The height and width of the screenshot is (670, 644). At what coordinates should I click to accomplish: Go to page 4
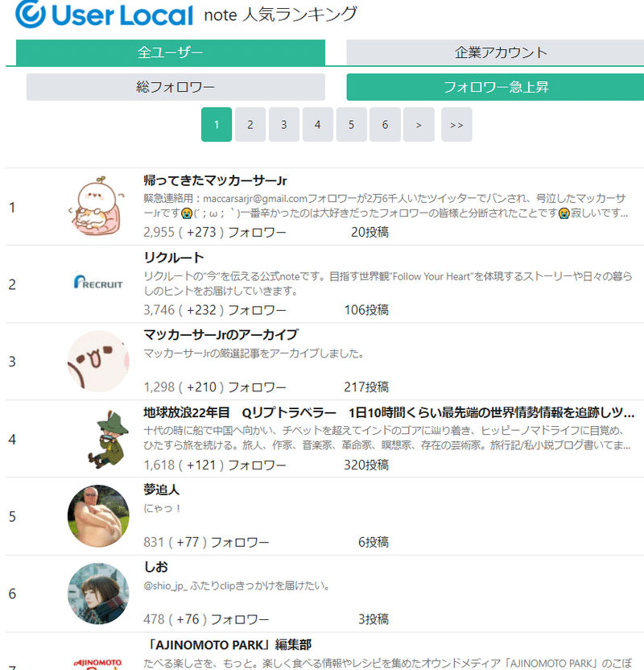coord(318,124)
